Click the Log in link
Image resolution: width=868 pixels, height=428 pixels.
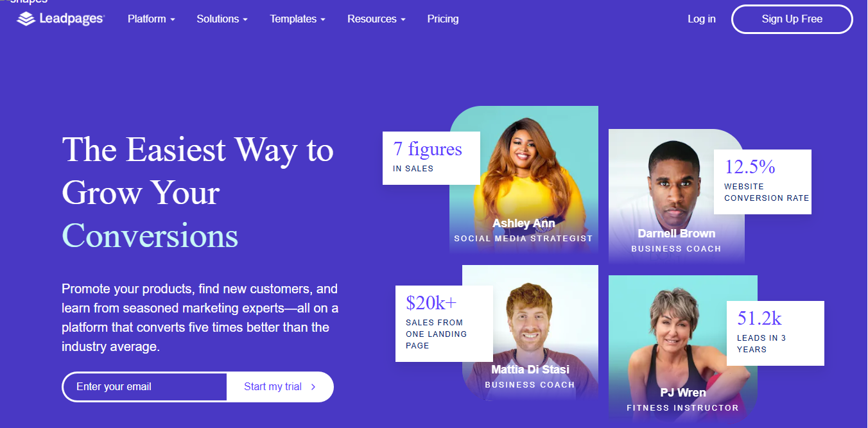(x=702, y=19)
